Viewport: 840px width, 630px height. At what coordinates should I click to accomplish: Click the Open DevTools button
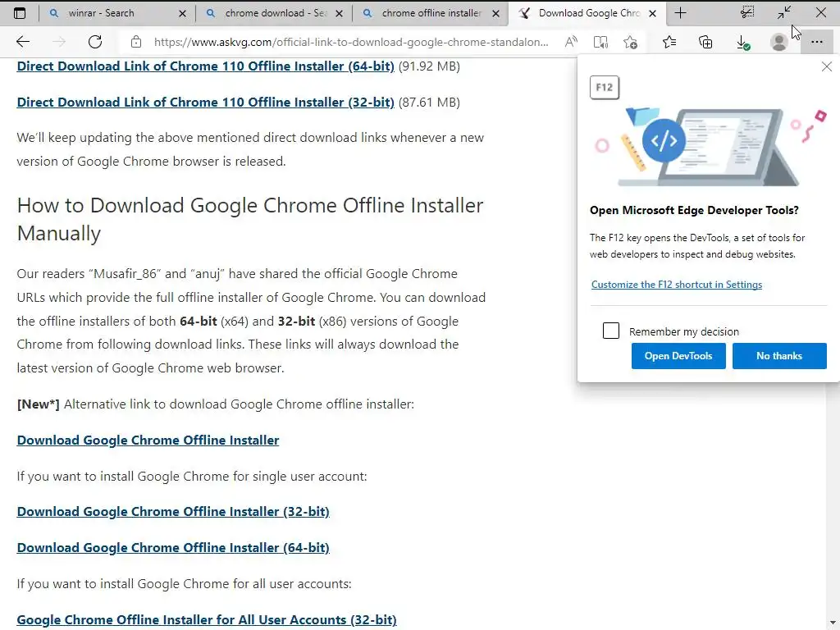[678, 356]
